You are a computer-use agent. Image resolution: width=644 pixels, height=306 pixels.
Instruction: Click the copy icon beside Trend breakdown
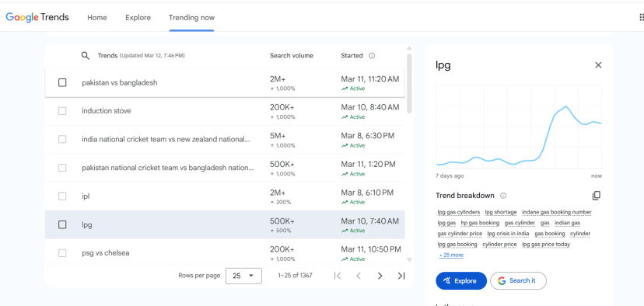(x=597, y=196)
